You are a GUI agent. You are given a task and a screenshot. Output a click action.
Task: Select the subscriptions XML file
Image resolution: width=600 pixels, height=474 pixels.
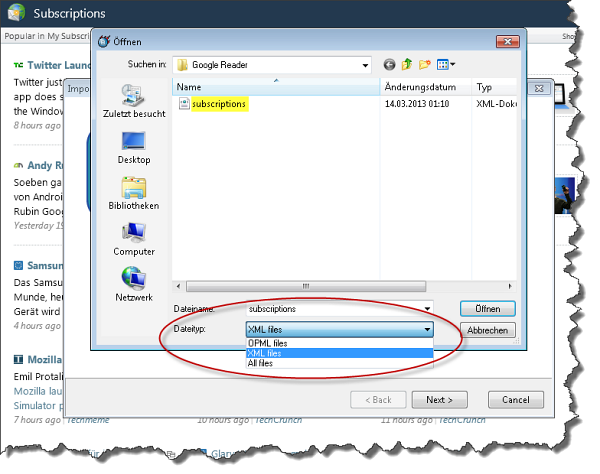click(x=219, y=104)
